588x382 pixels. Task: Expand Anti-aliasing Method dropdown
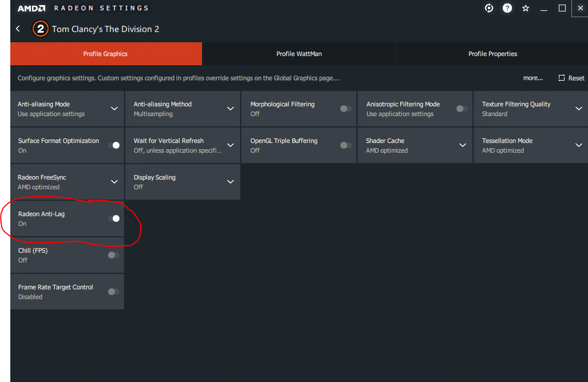(231, 109)
